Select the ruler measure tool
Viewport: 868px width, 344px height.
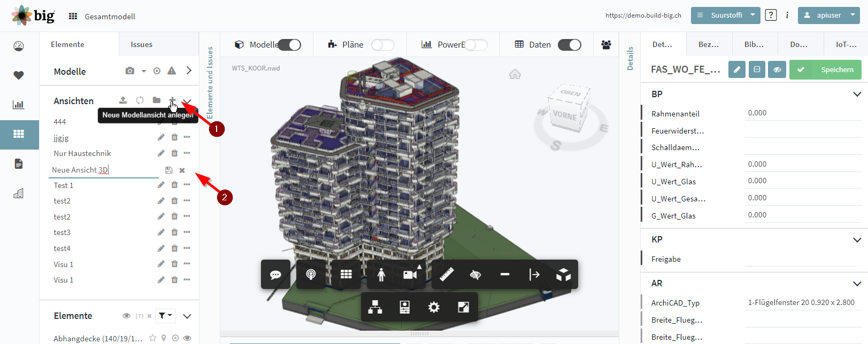[x=447, y=275]
